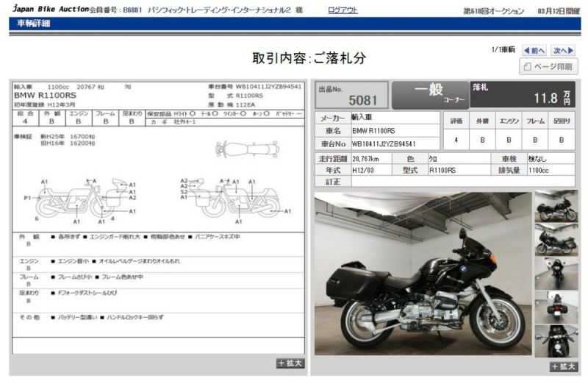Click the フレーム notes row on inspection sheet

[x=158, y=280]
